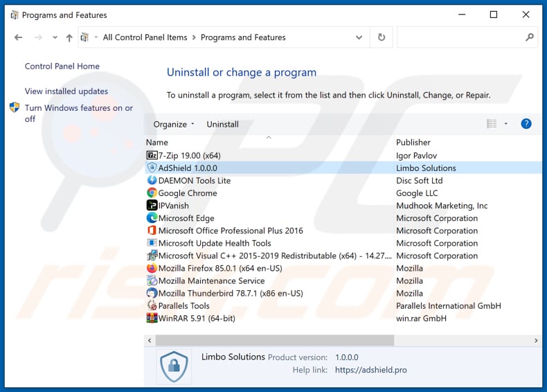Click the large AdShield icon in details pane
547x392 pixels.
coord(174,366)
